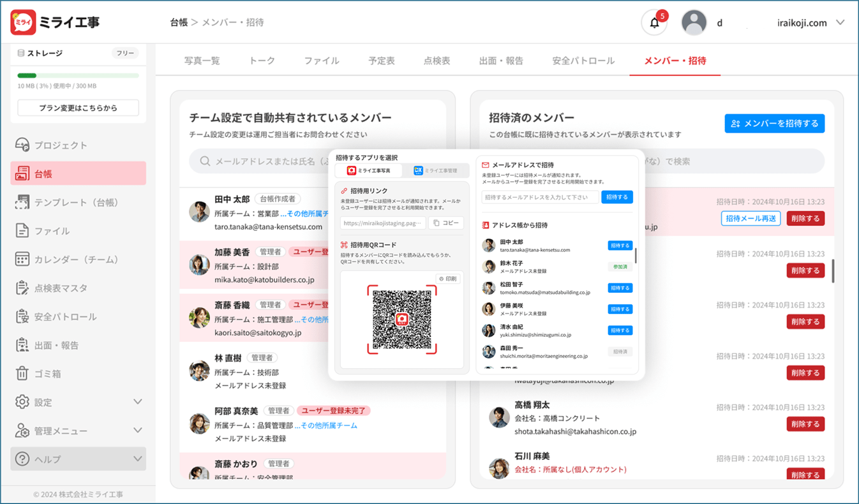Click the 参加済 status for 鈴木 花子

(620, 267)
